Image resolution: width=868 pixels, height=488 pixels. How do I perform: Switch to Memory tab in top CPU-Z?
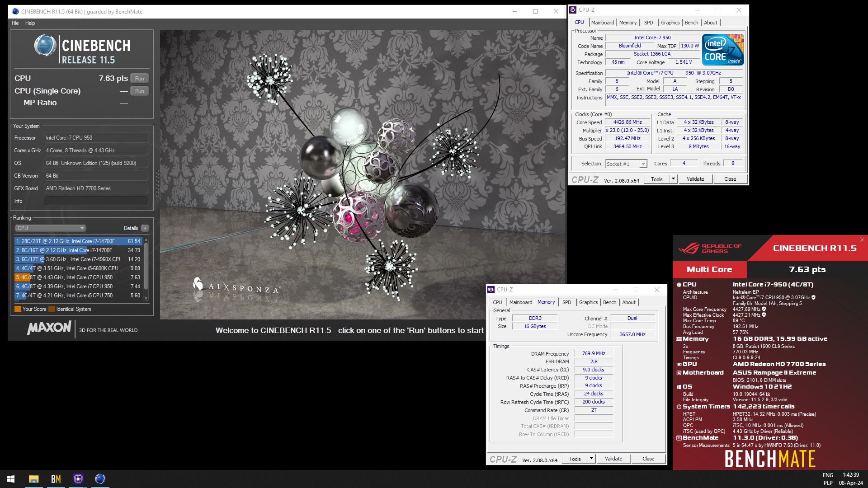627,23
